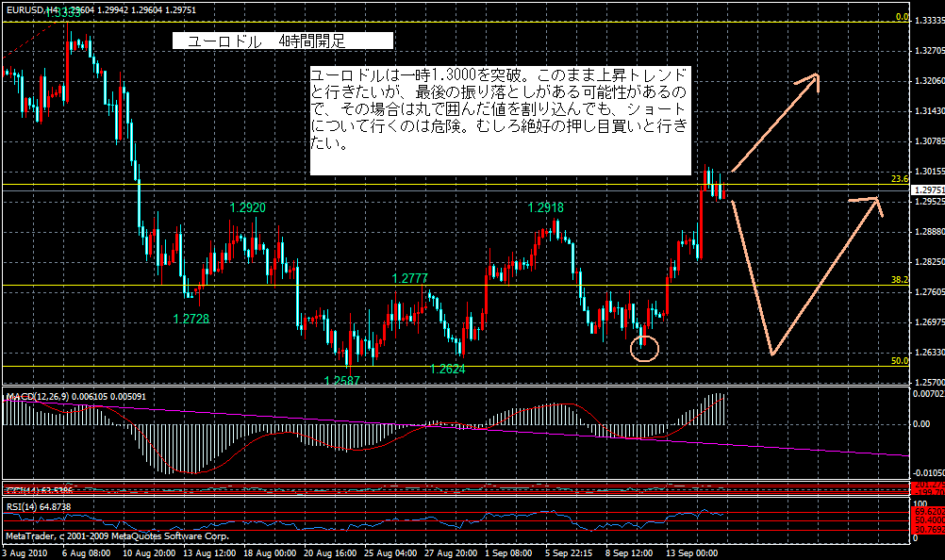Select the Fibonacci 23.6 level label

click(x=900, y=179)
